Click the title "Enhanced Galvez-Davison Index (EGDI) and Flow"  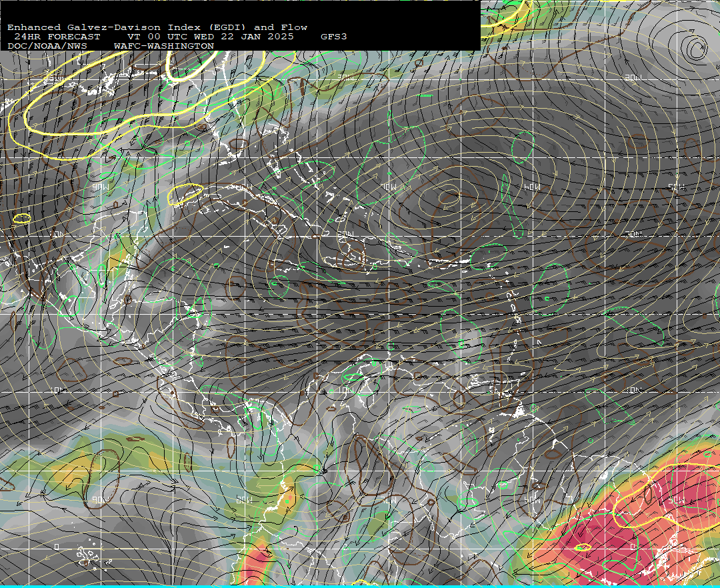click(157, 27)
